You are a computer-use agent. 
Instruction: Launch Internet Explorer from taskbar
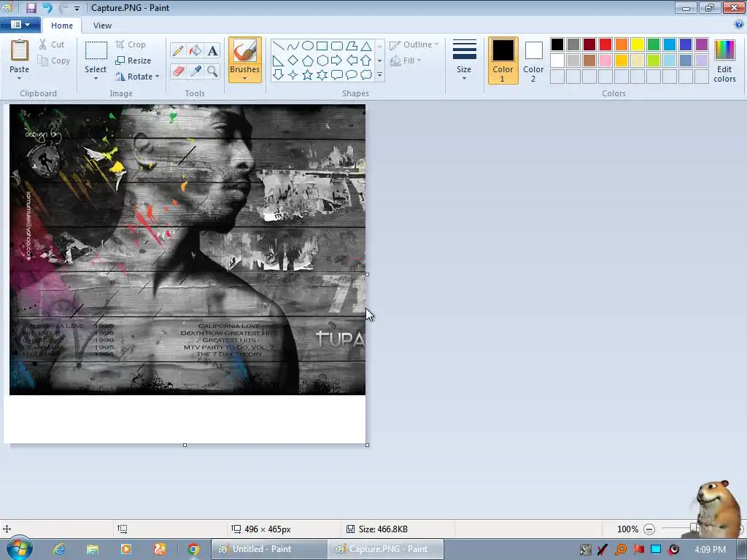pos(59,549)
